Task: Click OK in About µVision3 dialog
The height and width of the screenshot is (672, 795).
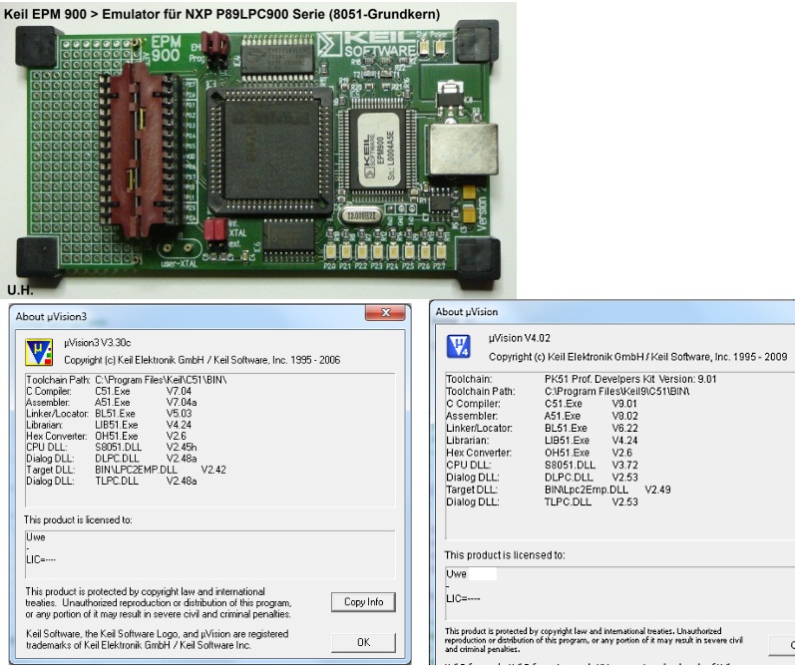Action: 363,642
